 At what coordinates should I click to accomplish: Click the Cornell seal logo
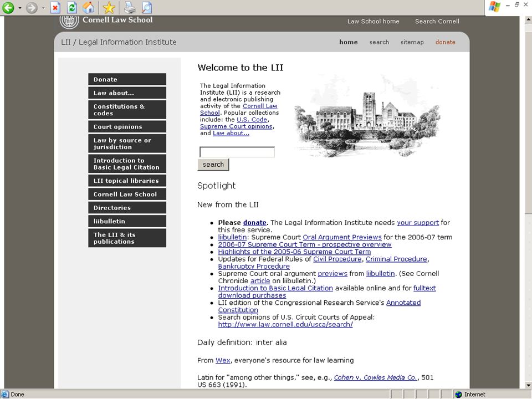click(69, 22)
